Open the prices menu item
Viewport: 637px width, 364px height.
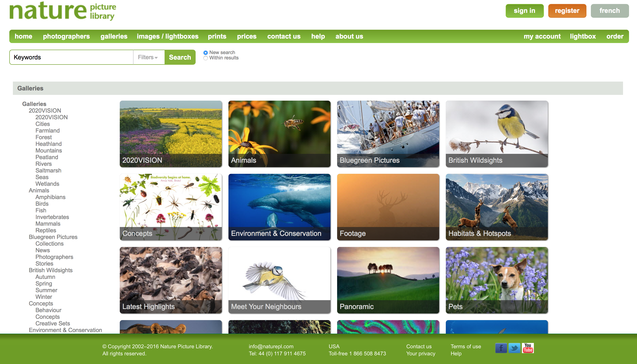(x=247, y=37)
